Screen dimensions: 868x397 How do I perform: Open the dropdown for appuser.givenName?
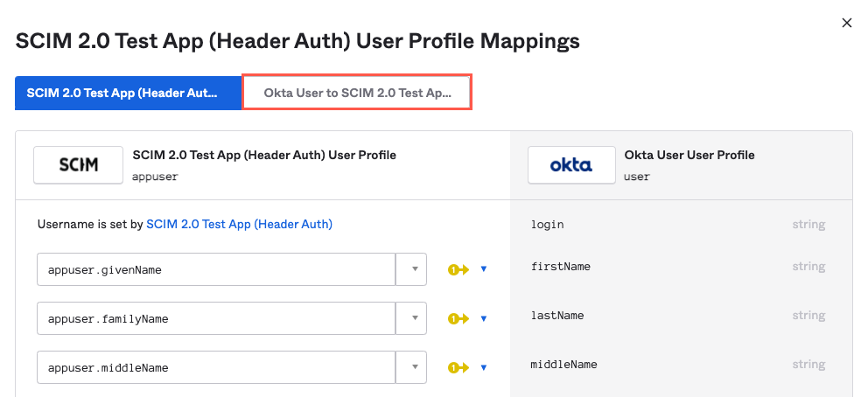(x=411, y=270)
